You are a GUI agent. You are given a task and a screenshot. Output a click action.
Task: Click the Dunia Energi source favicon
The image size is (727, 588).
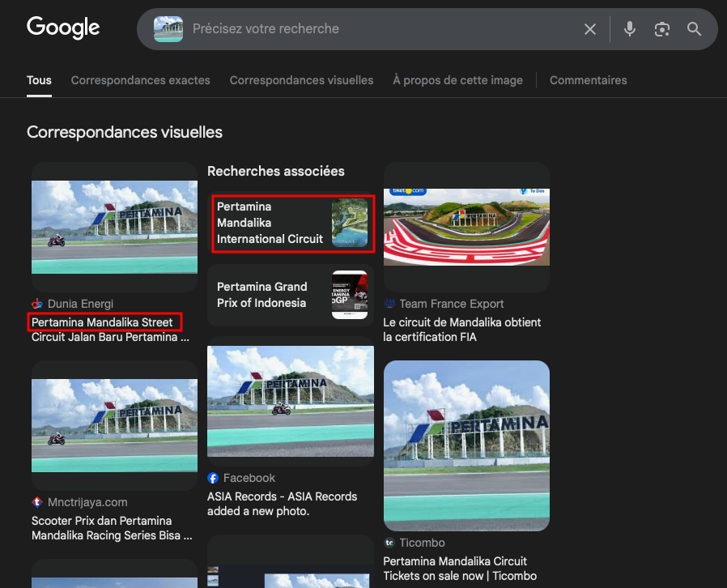pos(37,304)
